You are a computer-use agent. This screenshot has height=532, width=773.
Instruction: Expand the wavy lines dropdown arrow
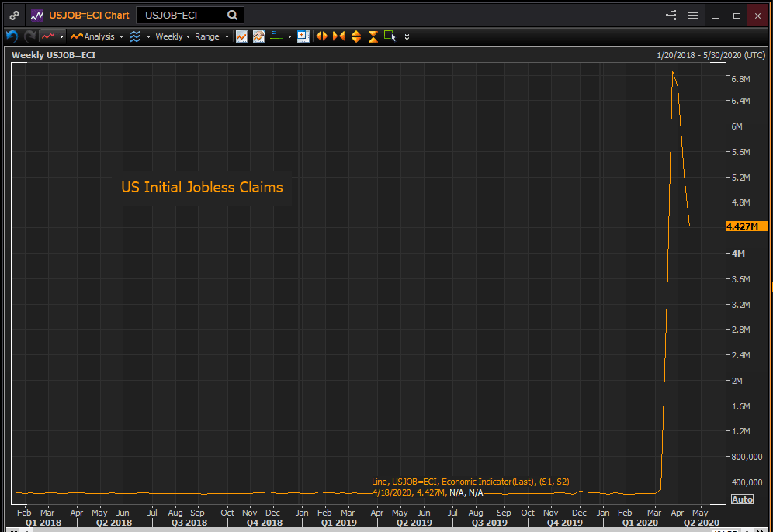pyautogui.click(x=148, y=37)
